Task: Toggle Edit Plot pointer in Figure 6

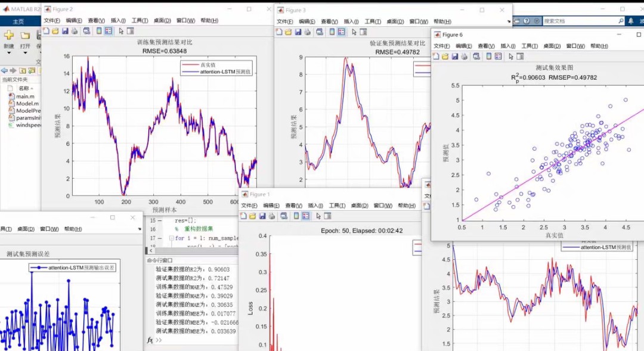Action: [x=511, y=57]
